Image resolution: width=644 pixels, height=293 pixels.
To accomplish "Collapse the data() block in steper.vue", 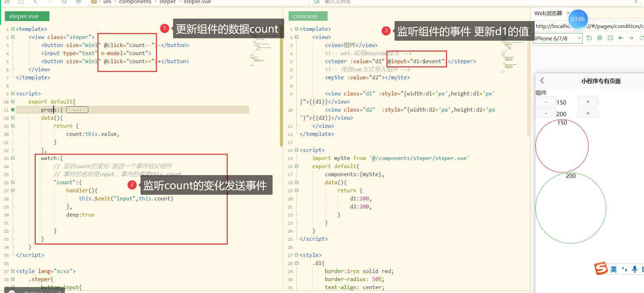I will 13,118.
